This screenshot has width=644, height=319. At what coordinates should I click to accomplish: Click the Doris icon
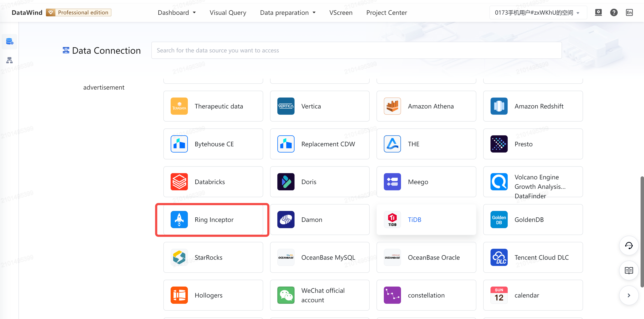tap(286, 182)
